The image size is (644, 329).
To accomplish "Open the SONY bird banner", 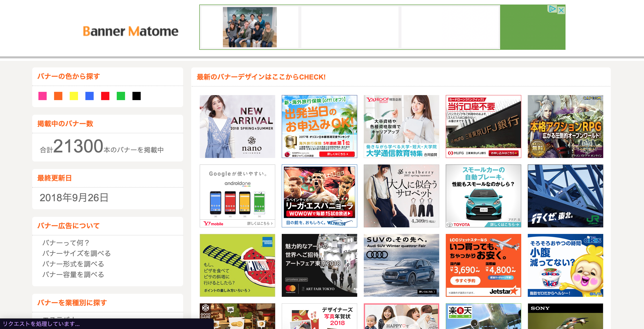I will click(x=566, y=316).
